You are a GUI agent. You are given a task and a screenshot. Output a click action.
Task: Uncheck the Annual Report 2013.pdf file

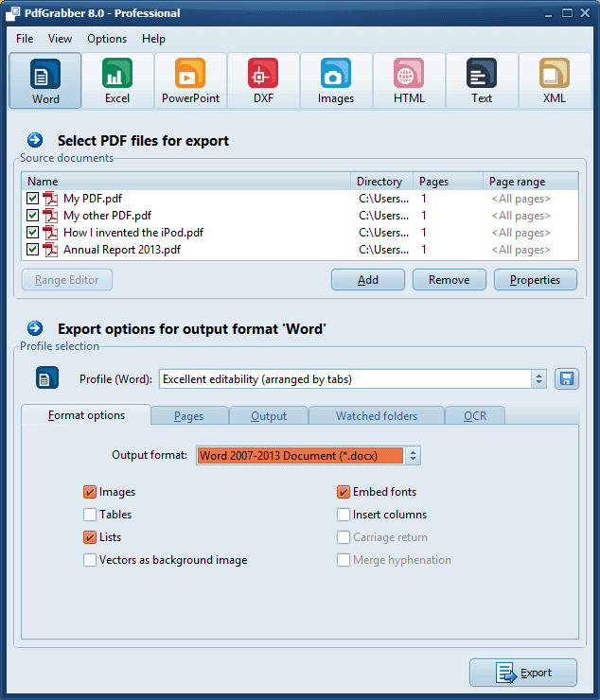pyautogui.click(x=33, y=250)
